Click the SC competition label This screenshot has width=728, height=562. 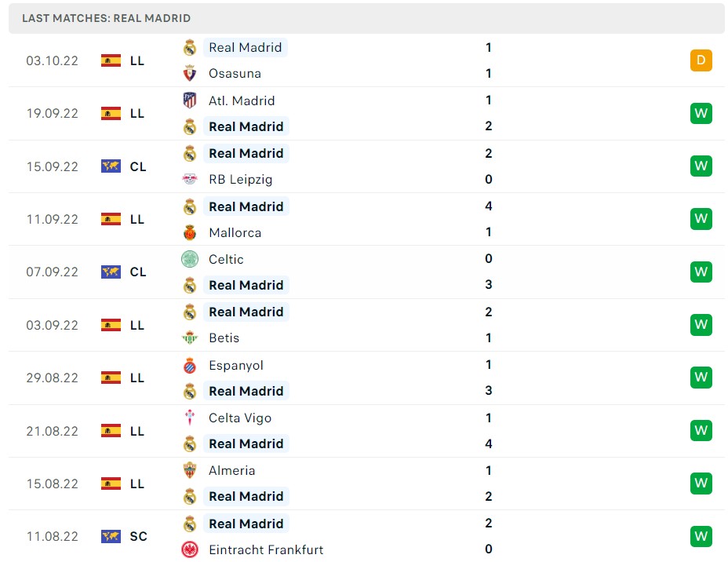[x=138, y=536]
